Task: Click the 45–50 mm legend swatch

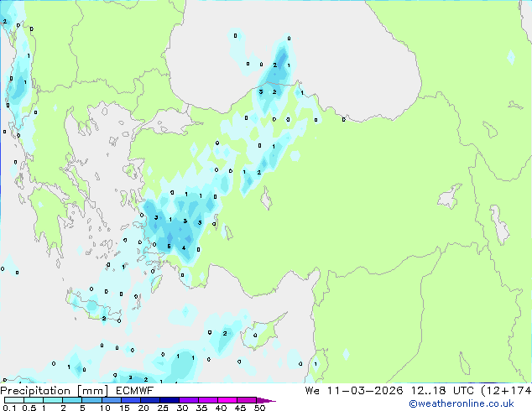Action: 247,400
